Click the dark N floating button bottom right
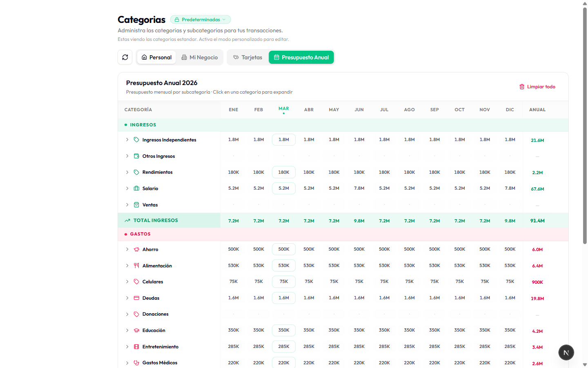588x368 pixels. click(566, 352)
